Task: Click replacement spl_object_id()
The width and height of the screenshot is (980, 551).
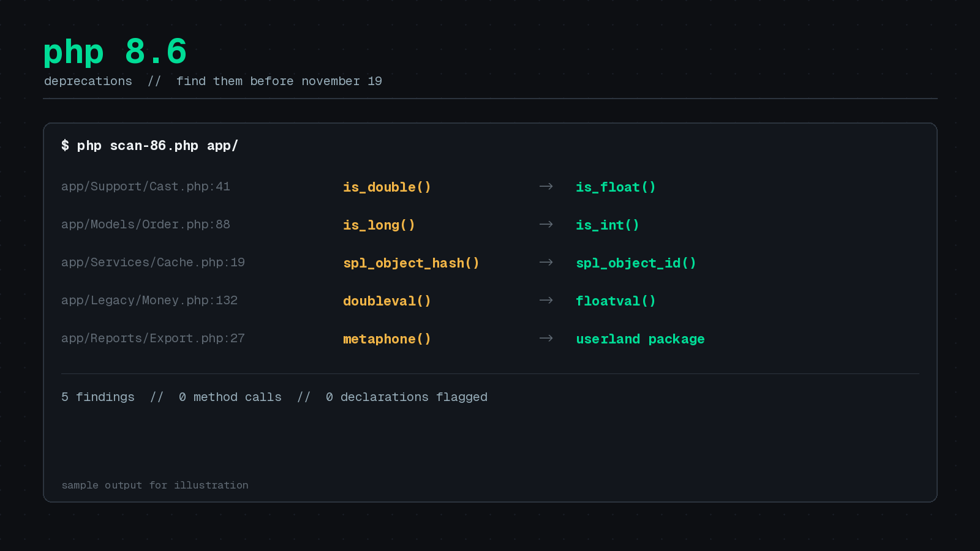Action: pyautogui.click(x=636, y=263)
